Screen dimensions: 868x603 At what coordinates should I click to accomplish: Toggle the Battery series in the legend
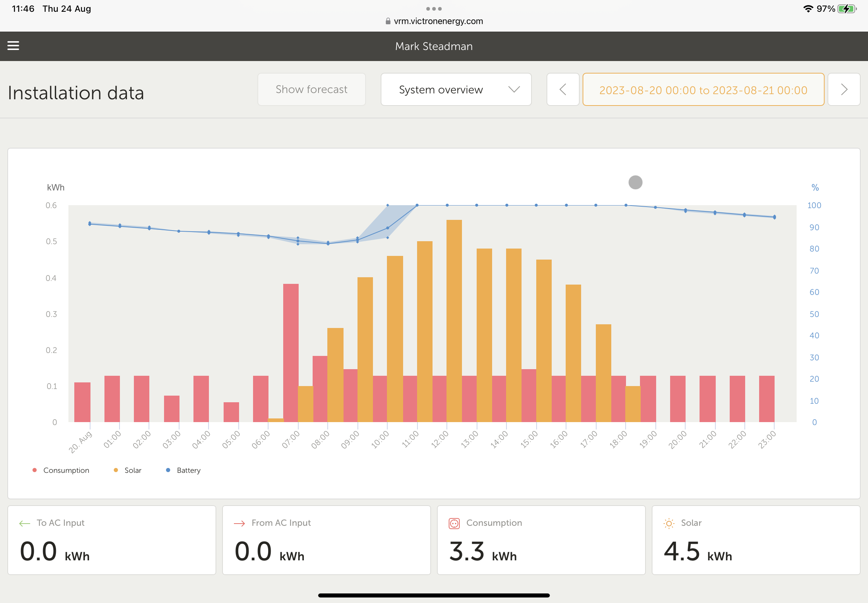[x=184, y=470]
